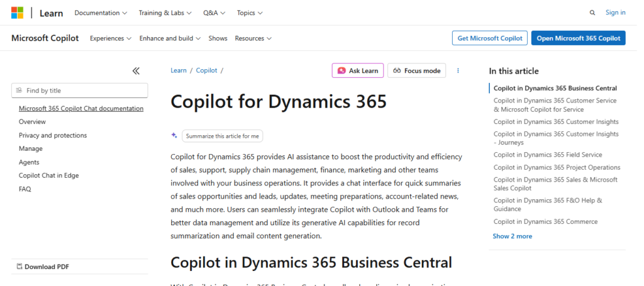Open Privacy and protections sidebar item
This screenshot has width=644, height=286.
(53, 135)
